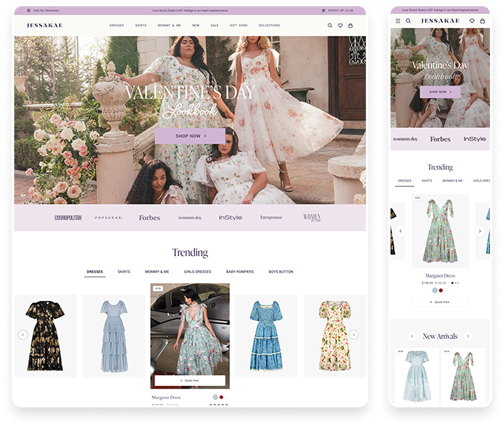The width and height of the screenshot is (504, 427).
Task: Choose light blue swatch on desktop Margaret Dress
Action: pyautogui.click(x=215, y=397)
